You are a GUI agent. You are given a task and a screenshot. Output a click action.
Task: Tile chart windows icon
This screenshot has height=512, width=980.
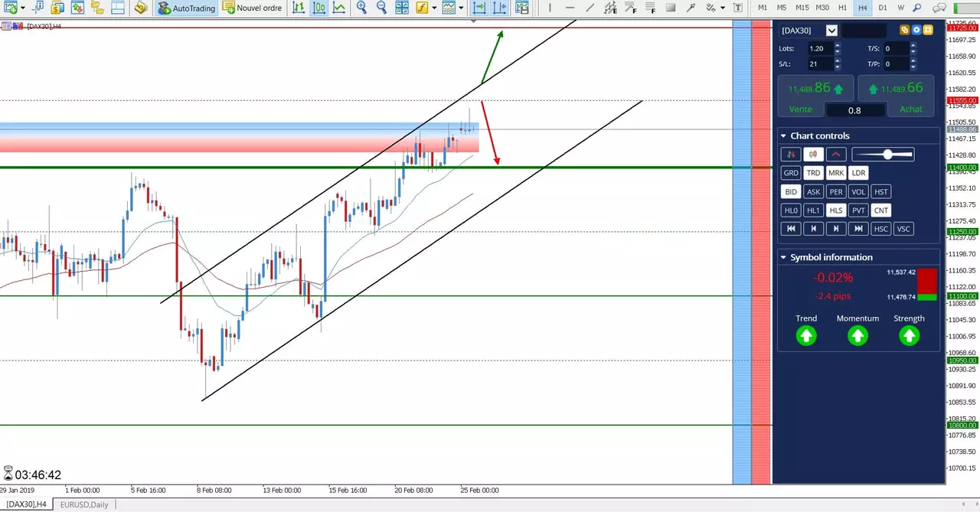tap(402, 8)
